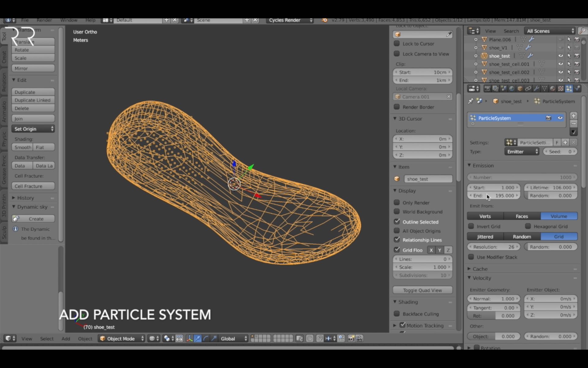The image size is (588, 368).
Task: Switch to the Material properties tab
Action: pos(553,89)
